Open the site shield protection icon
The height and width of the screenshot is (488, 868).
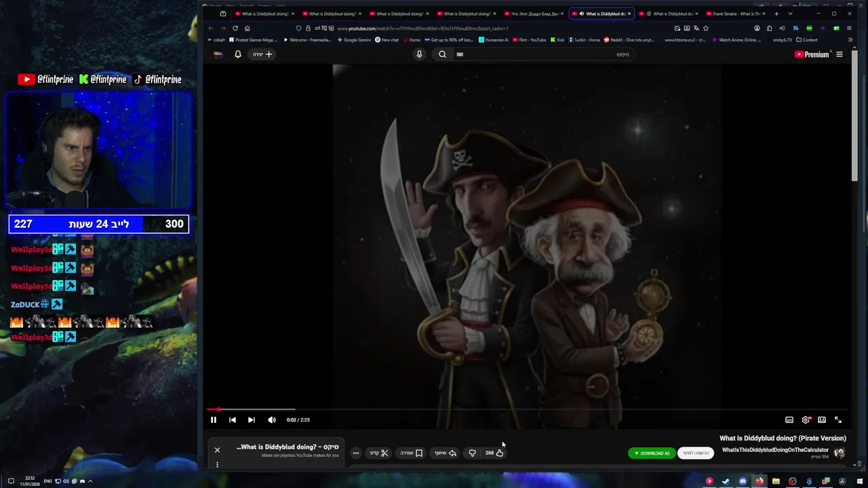coord(299,28)
